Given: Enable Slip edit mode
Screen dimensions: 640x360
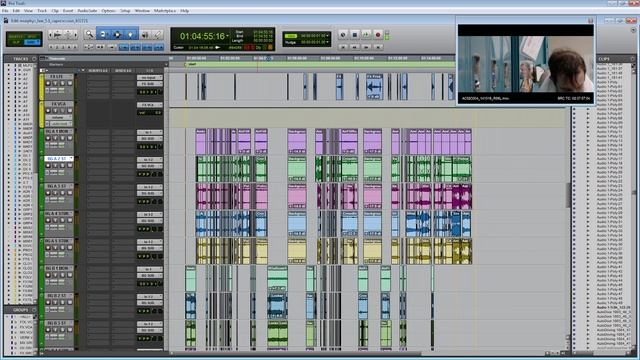Looking at the screenshot, I should (x=16, y=42).
